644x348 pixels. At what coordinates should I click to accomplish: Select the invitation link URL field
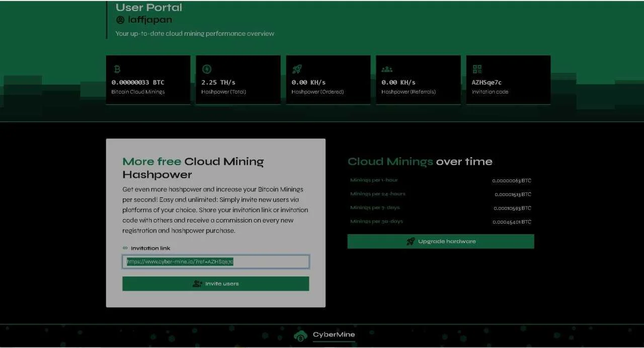point(216,262)
